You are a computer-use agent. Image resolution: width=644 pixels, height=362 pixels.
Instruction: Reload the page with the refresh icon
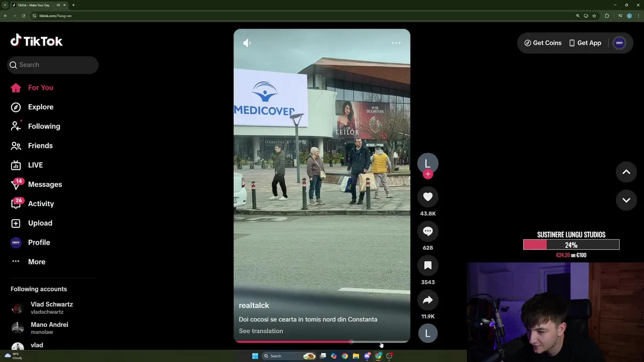point(23,16)
